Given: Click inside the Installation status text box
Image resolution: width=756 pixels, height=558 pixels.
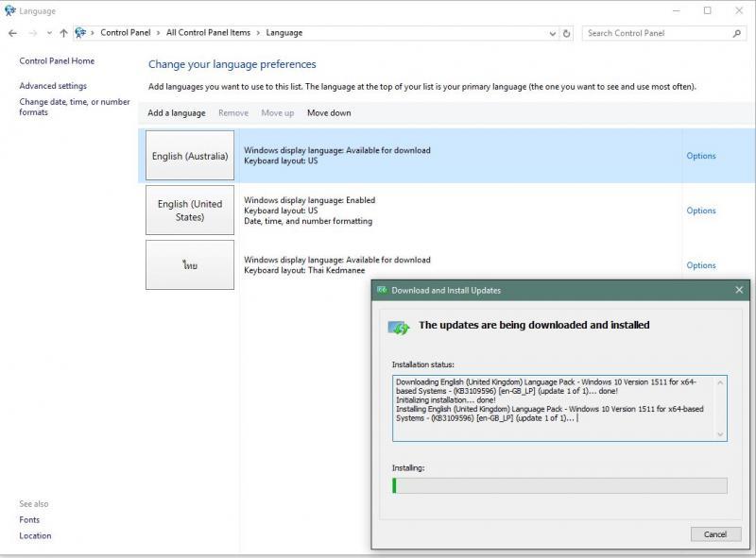Looking at the screenshot, I should click(x=559, y=408).
